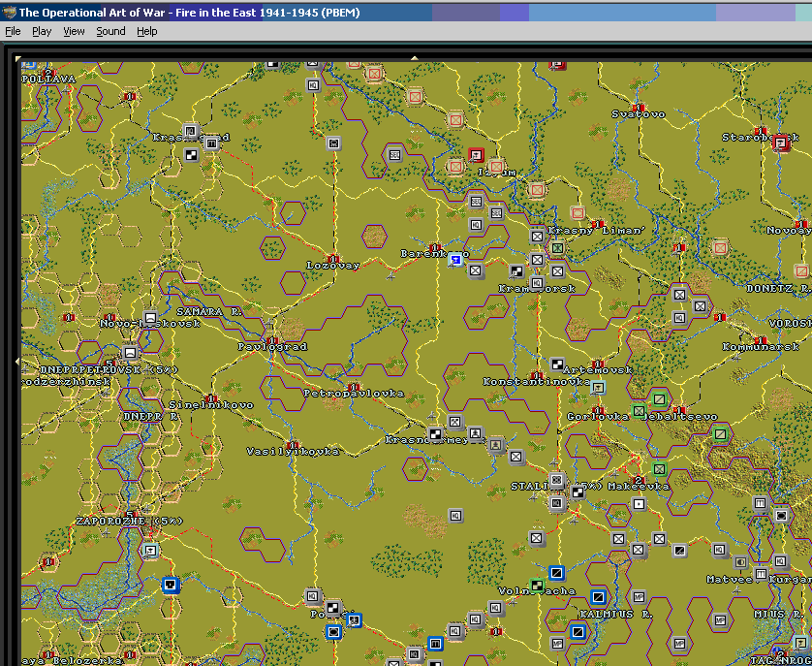Select the red Soviet unit beside Izyum
The height and width of the screenshot is (666, 812).
coord(476,155)
